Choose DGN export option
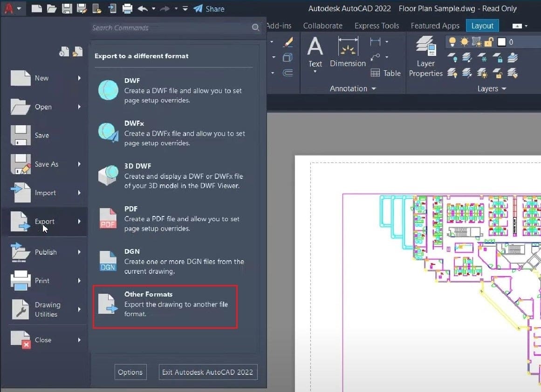 172,261
